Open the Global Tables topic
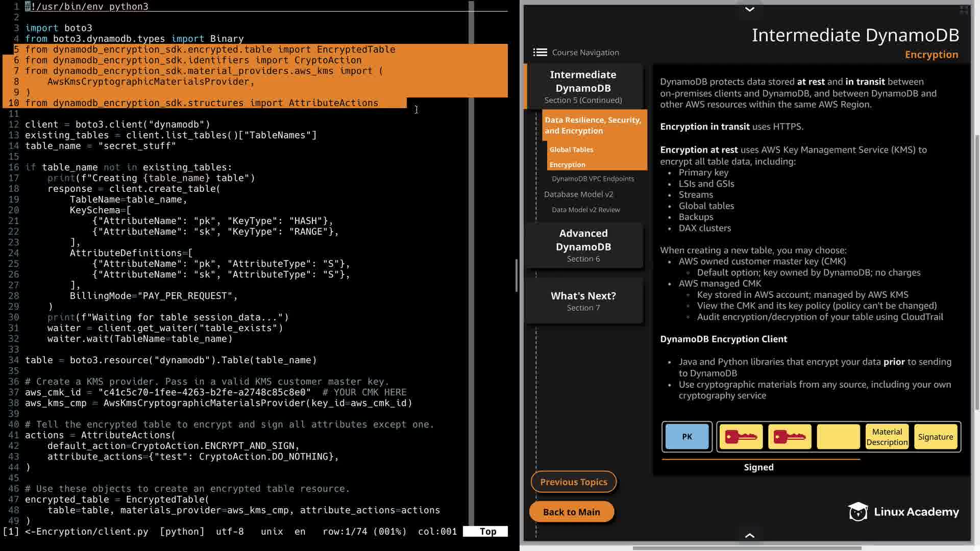Viewport: 980px width, 551px height. coord(571,149)
